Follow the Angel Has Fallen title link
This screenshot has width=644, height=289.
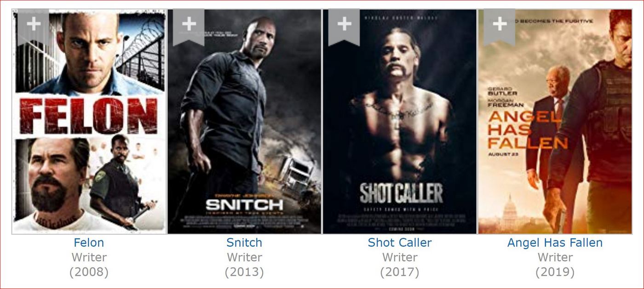(x=555, y=243)
